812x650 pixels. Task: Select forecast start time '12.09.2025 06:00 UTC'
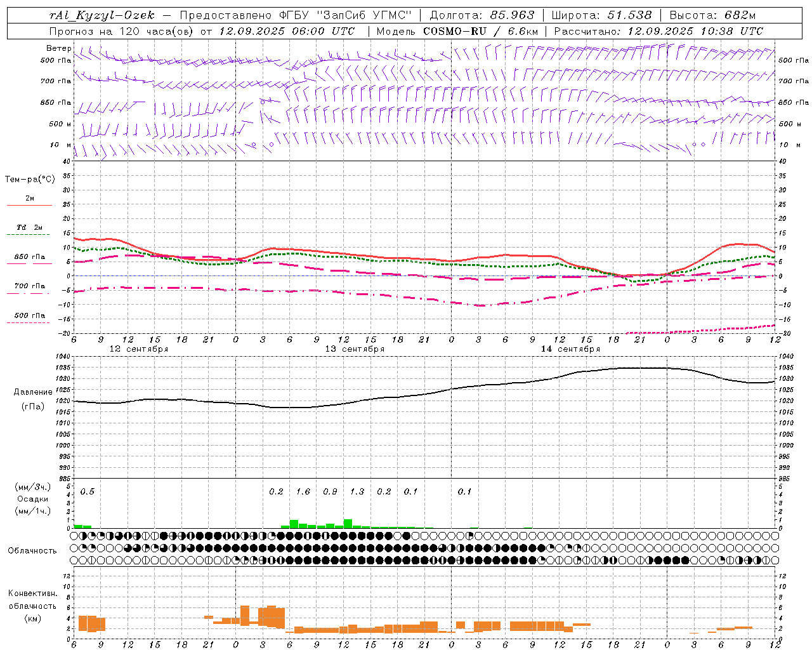(x=287, y=31)
